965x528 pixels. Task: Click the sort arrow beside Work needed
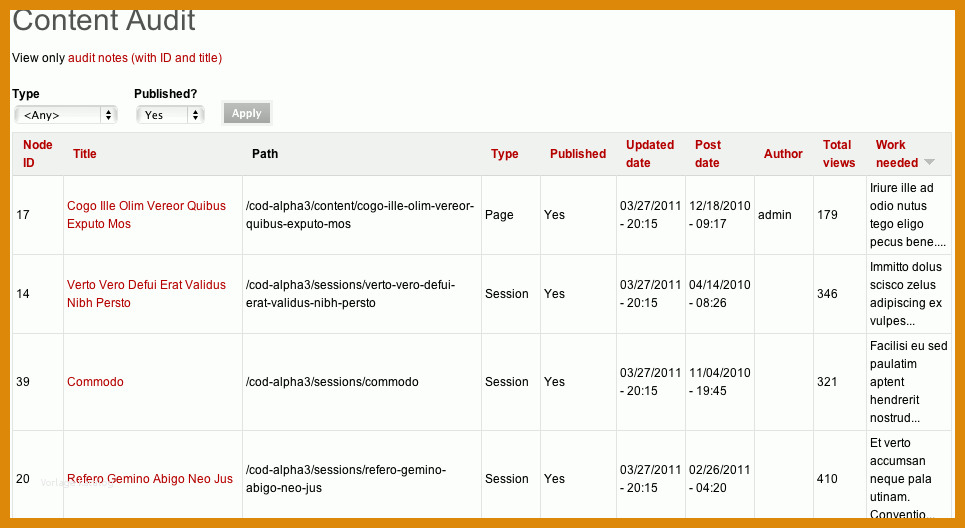(x=929, y=162)
